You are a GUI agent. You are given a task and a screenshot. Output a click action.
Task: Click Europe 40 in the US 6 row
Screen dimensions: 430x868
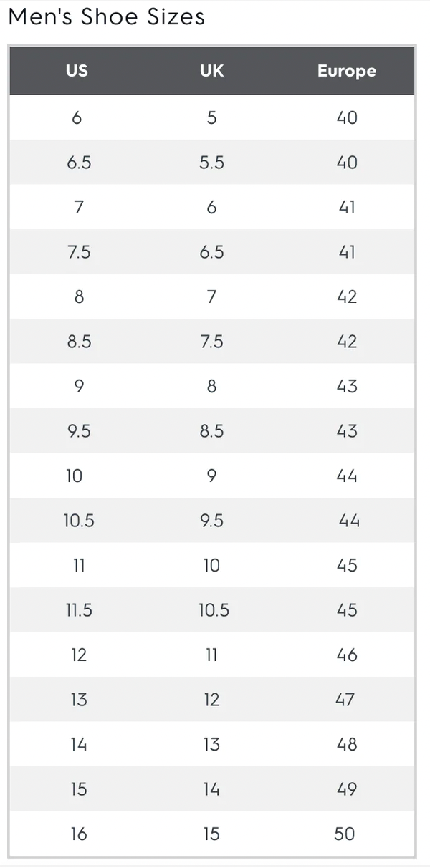point(347,117)
